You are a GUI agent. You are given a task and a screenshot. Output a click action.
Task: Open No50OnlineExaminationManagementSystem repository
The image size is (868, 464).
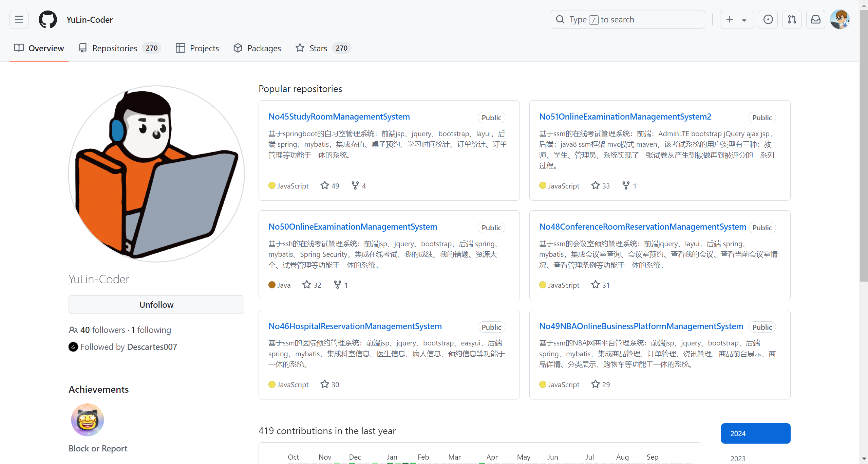tap(353, 227)
